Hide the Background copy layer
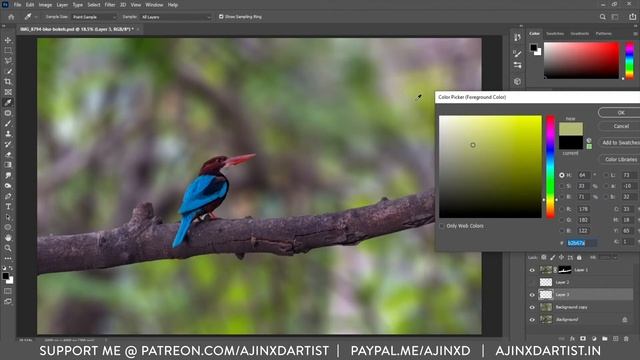640x360 pixels. tap(532, 307)
